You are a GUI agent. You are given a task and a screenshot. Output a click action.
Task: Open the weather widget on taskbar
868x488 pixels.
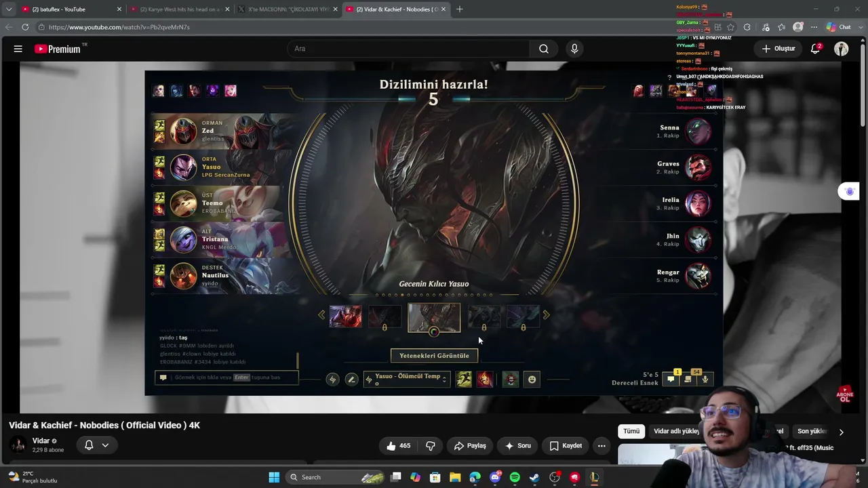pos(33,477)
